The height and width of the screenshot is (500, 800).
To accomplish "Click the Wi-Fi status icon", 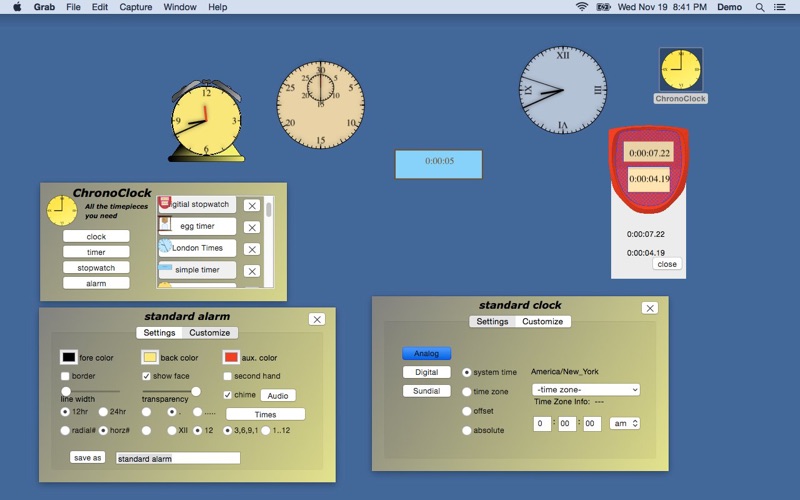I will pos(581,7).
